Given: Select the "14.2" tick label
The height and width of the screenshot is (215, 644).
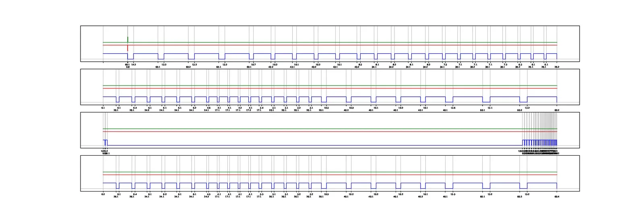Looking at the screenshot, I should tap(134, 65).
